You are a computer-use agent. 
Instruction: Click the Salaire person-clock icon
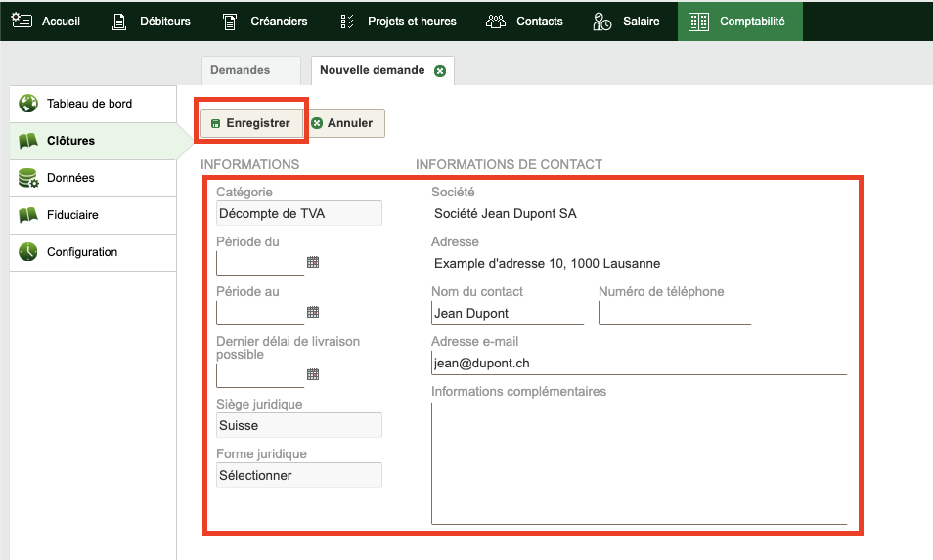(601, 22)
